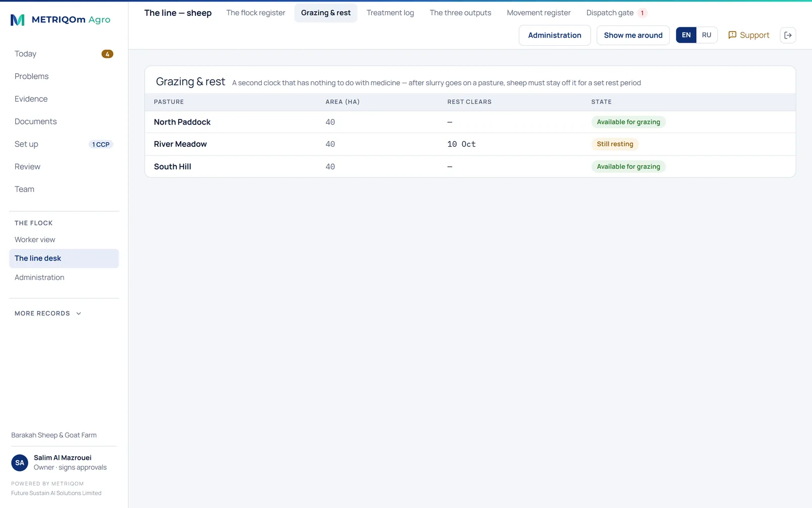Click South Hill's Available for grazing badge
This screenshot has height=508, width=812.
(628, 167)
